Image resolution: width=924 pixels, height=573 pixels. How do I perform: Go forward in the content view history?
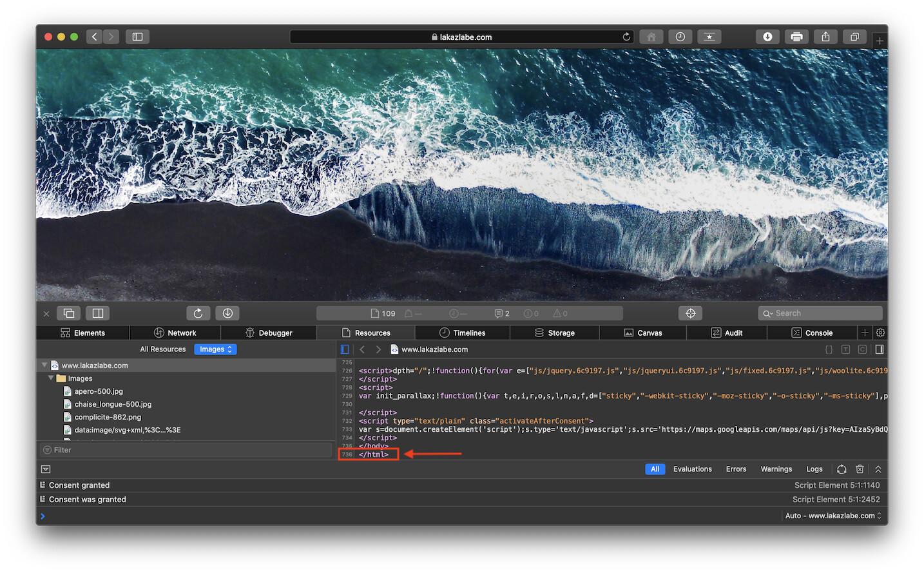coord(378,349)
